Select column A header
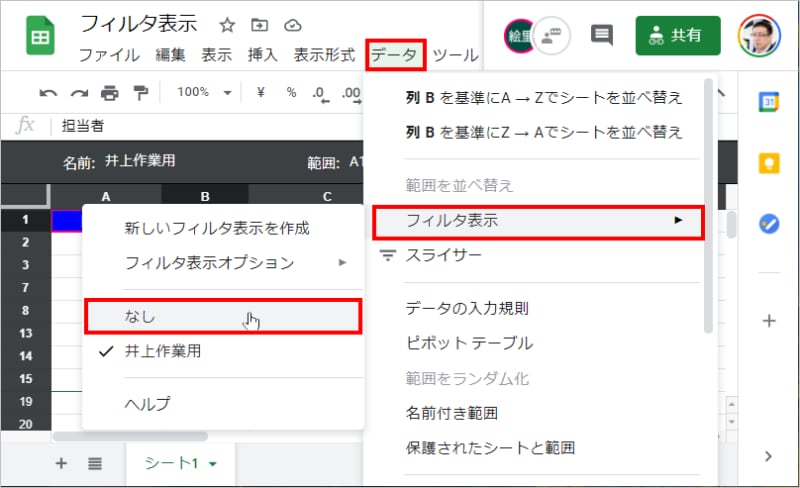This screenshot has width=800, height=488. pos(106,196)
